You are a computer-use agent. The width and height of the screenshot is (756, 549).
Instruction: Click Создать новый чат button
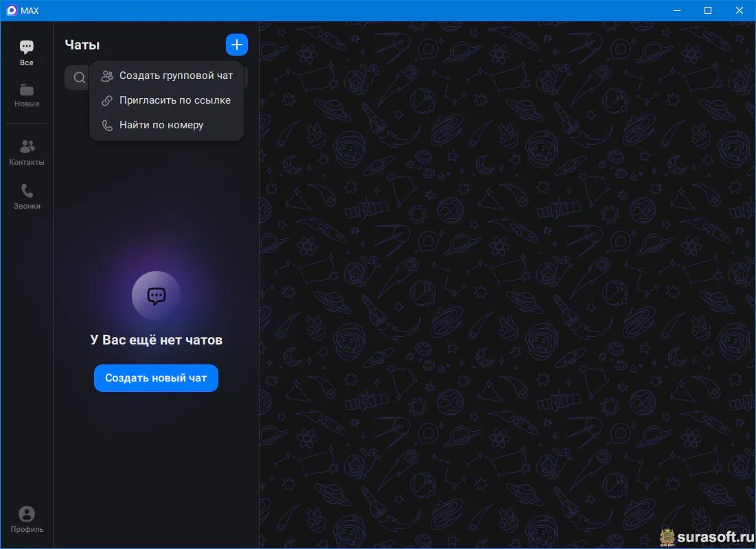(x=157, y=378)
